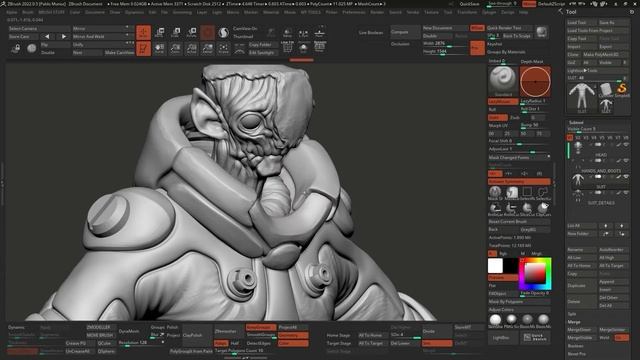Open the Texture menu

click(x=431, y=12)
